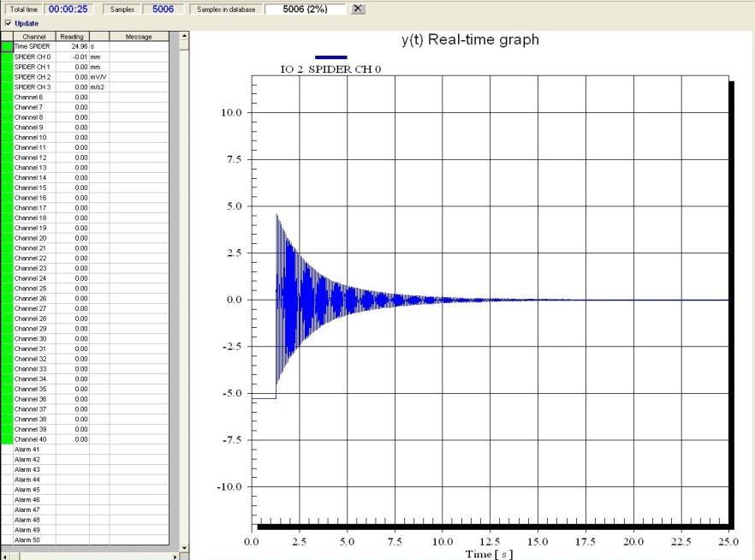Viewport: 755px width, 560px height.
Task: Select the SPIDER CH 1 row
Action: tap(85, 67)
